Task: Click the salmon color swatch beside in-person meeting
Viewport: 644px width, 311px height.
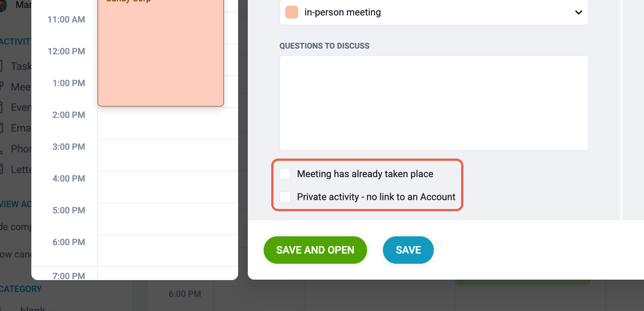Action: point(292,12)
